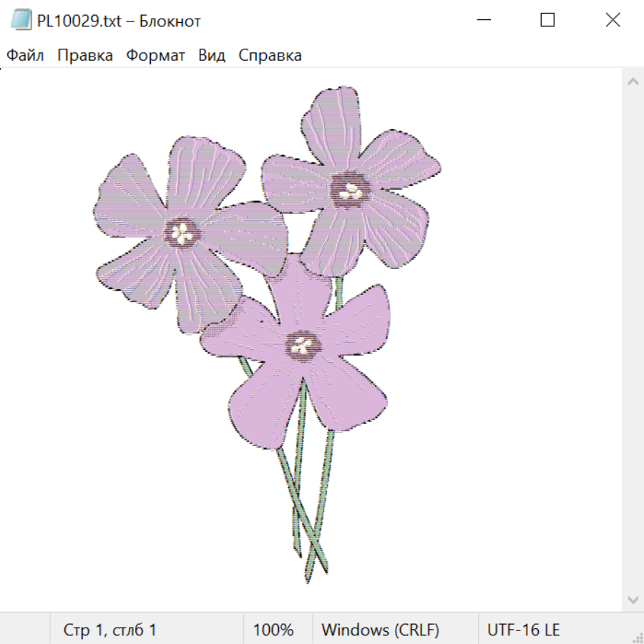Click the PL10029.txt window title text
Image resolution: width=644 pixels, height=644 pixels.
119,21
